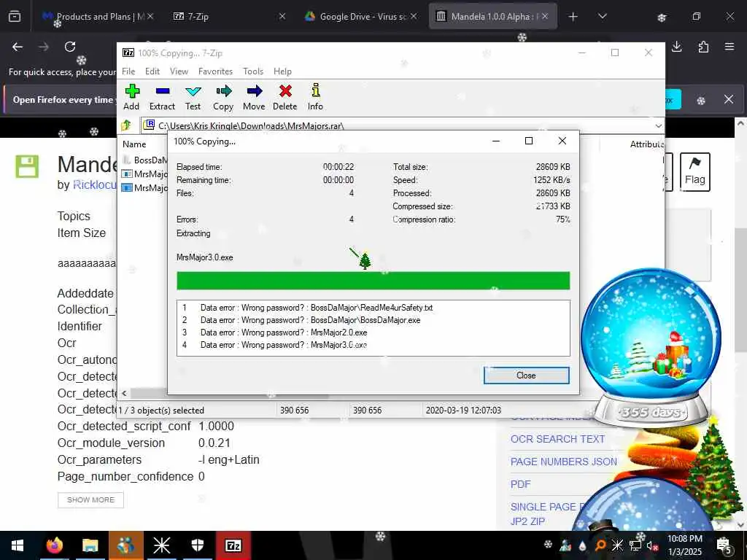Open Firefox extensions icon
This screenshot has height=560, width=747.
[704, 47]
